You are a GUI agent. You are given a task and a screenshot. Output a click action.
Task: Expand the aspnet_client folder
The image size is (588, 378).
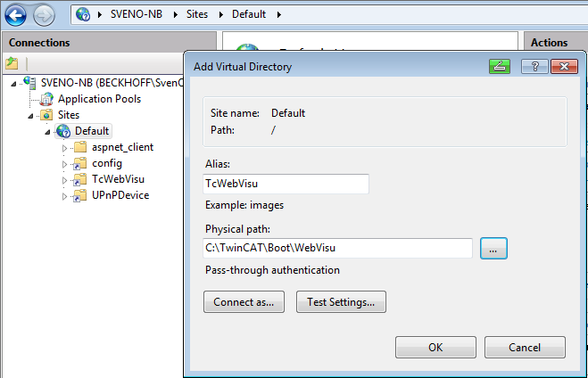[x=64, y=148]
